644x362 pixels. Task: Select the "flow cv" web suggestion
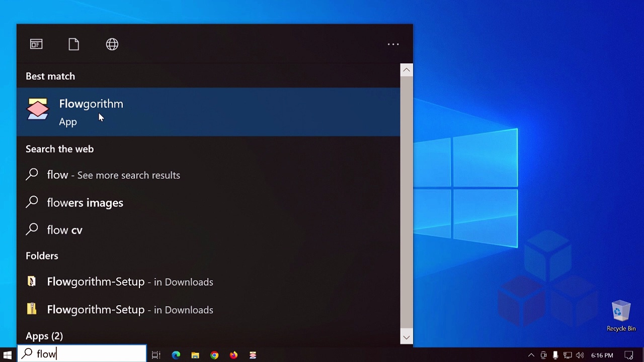[208, 230]
